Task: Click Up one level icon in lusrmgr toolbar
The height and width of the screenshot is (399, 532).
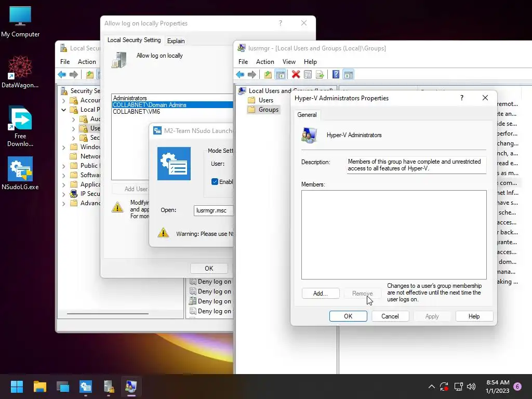Action: coord(268,74)
